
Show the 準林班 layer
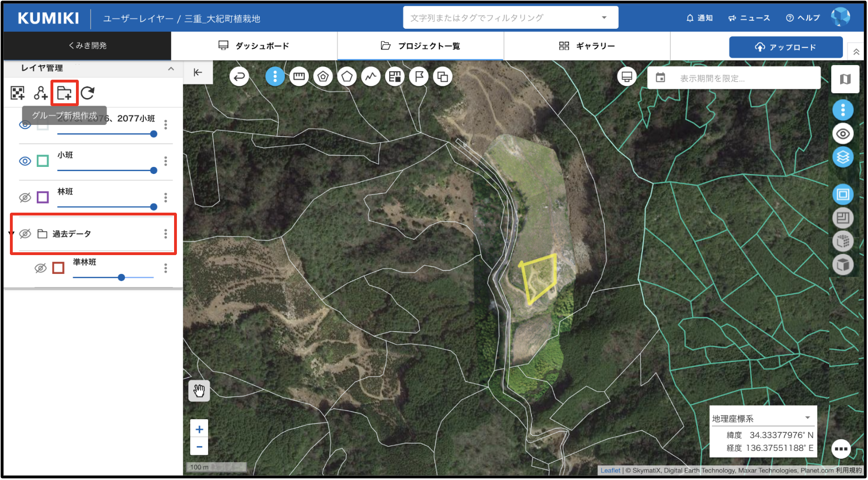coord(41,268)
